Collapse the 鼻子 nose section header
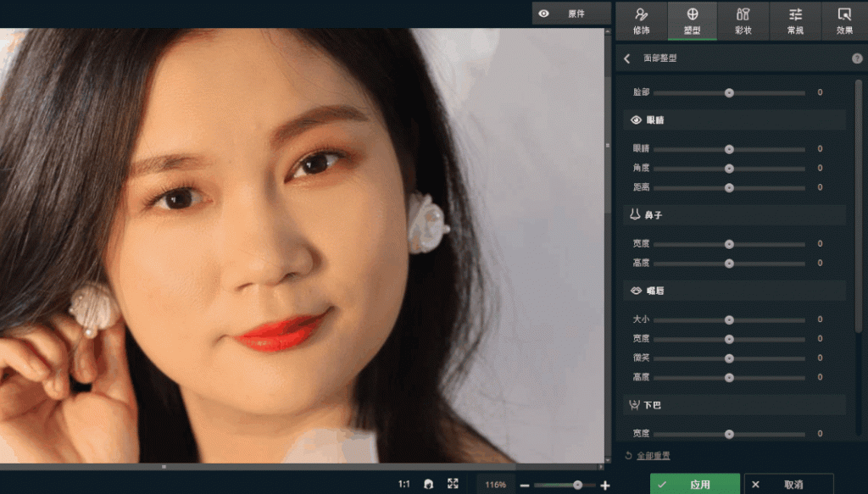The height and width of the screenshot is (494, 868). [734, 215]
